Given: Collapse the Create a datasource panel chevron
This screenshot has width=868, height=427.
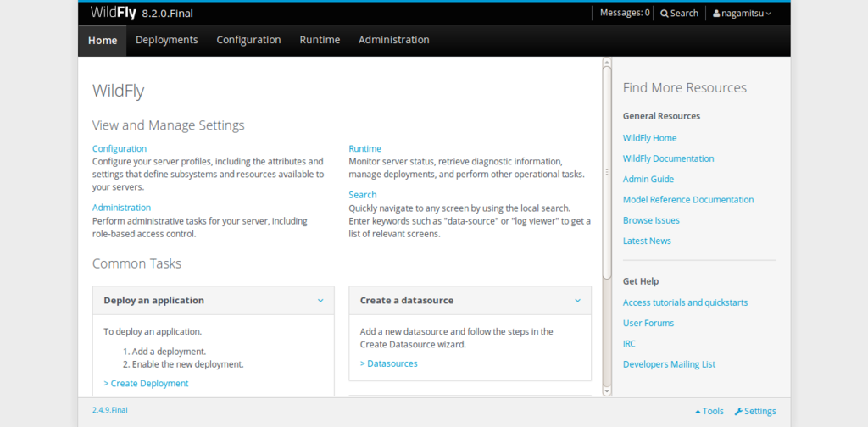Looking at the screenshot, I should [x=577, y=300].
